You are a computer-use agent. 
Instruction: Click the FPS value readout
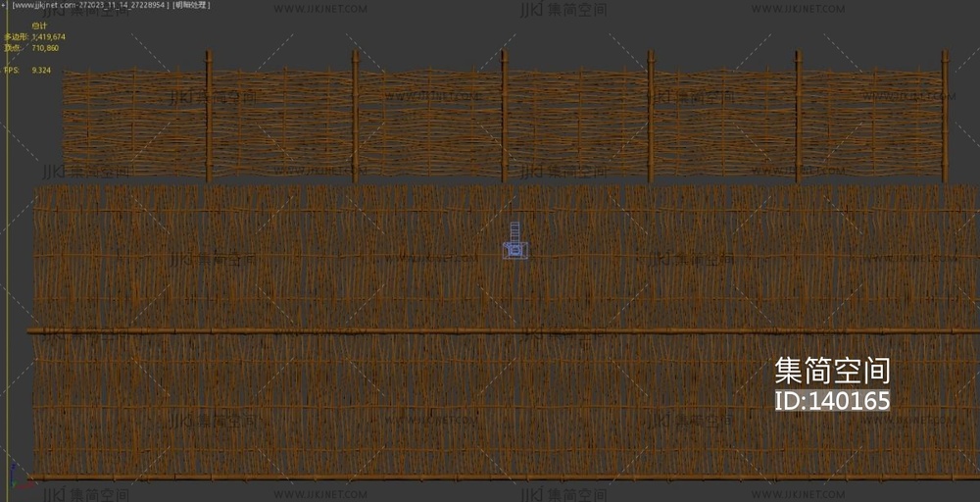click(41, 71)
